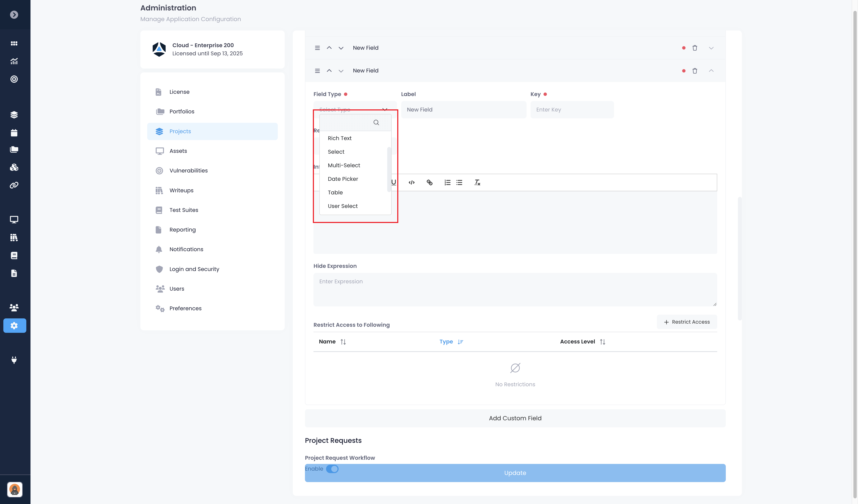Toggle the Project Request Workflow Enable switch
This screenshot has width=858, height=504.
pos(332,469)
